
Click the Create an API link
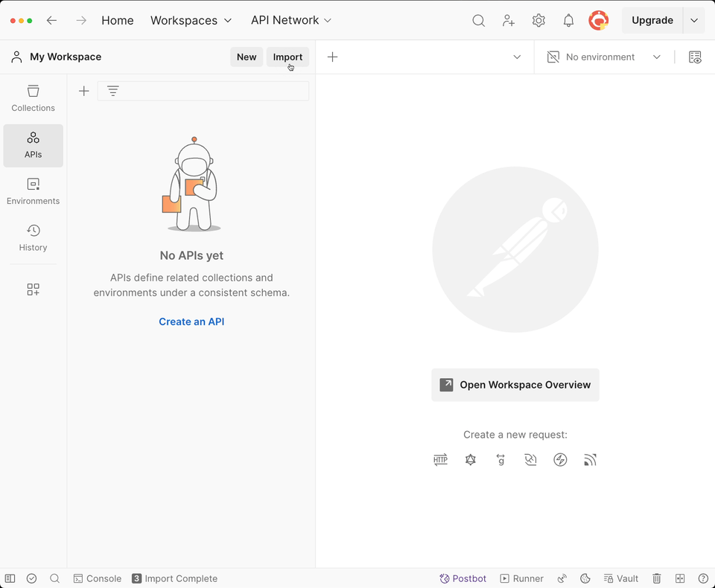click(x=191, y=322)
